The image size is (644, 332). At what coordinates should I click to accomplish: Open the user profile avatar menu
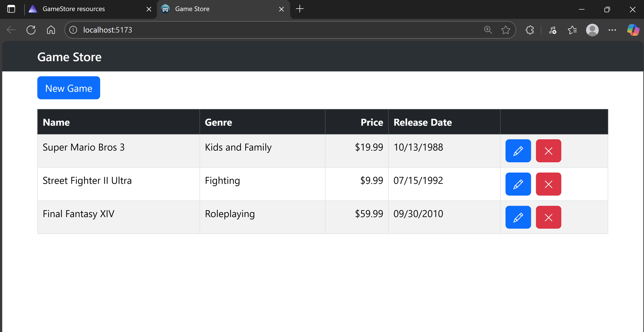click(592, 30)
